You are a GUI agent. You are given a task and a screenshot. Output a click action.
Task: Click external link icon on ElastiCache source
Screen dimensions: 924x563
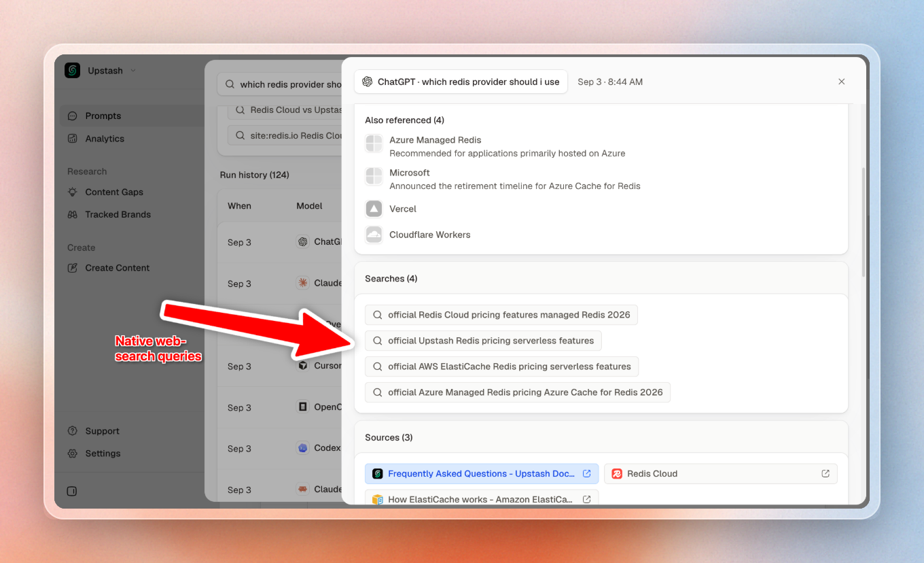point(586,499)
